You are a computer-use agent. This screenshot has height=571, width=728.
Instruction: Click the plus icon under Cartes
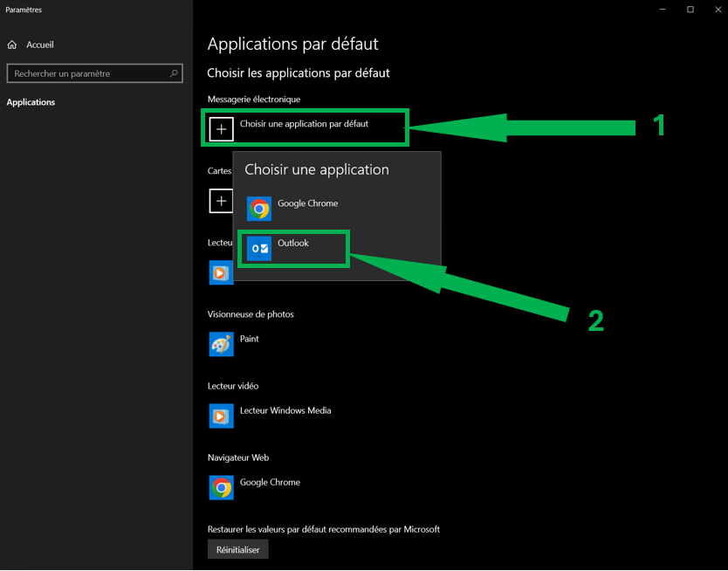[x=221, y=201]
